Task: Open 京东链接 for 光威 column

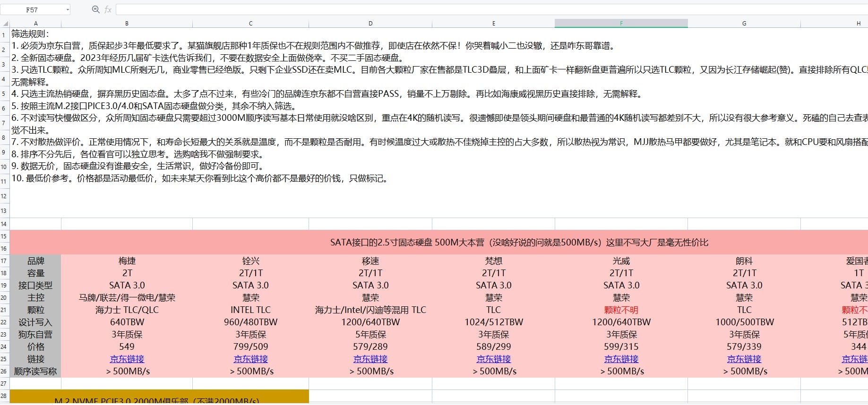Action: pyautogui.click(x=621, y=359)
